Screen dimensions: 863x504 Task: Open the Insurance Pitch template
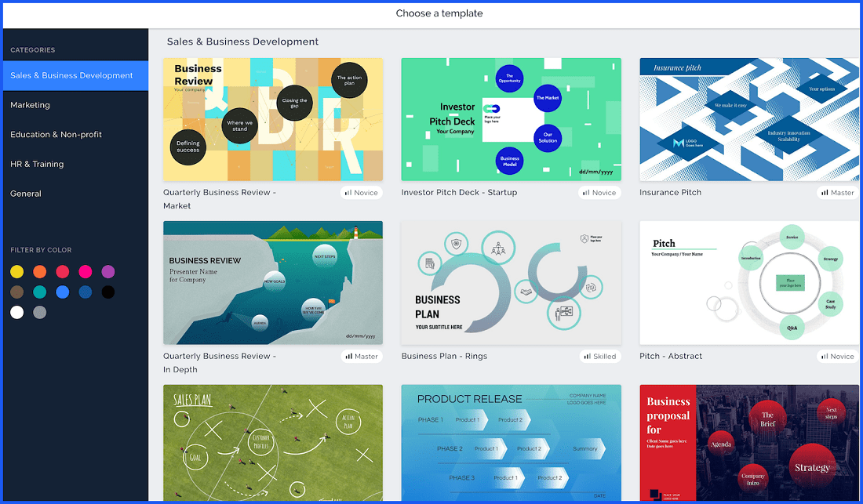pos(748,118)
